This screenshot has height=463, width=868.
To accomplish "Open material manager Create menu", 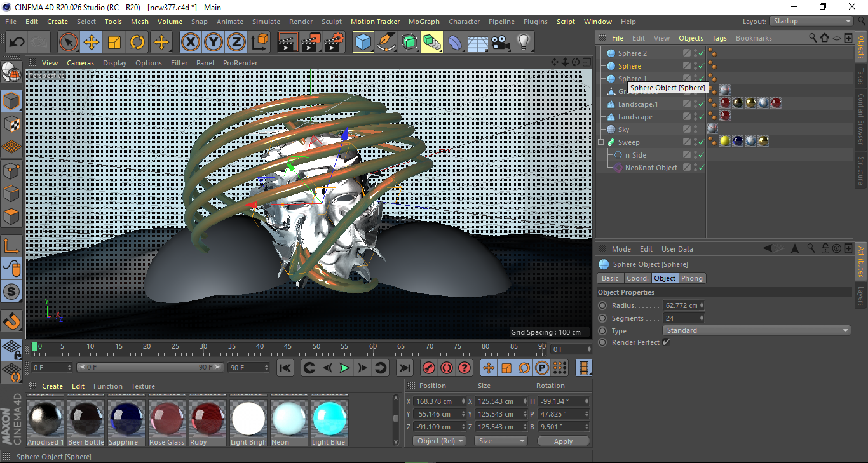I will pyautogui.click(x=53, y=386).
